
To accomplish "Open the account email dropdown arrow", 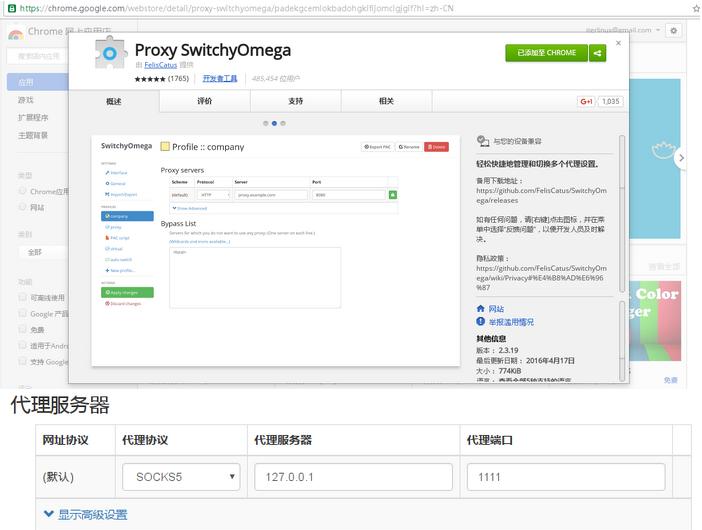I will 658,30.
